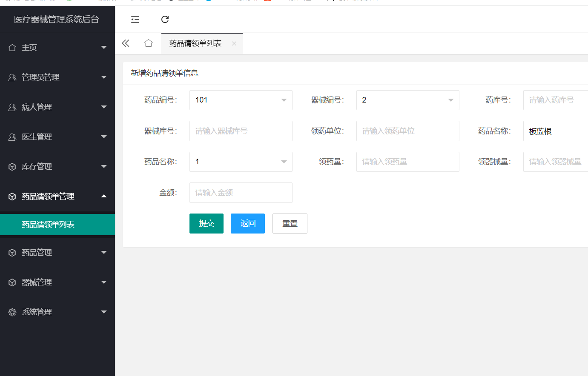Click the cube icon beside 药品请领单管理
The image size is (588, 376).
point(12,197)
